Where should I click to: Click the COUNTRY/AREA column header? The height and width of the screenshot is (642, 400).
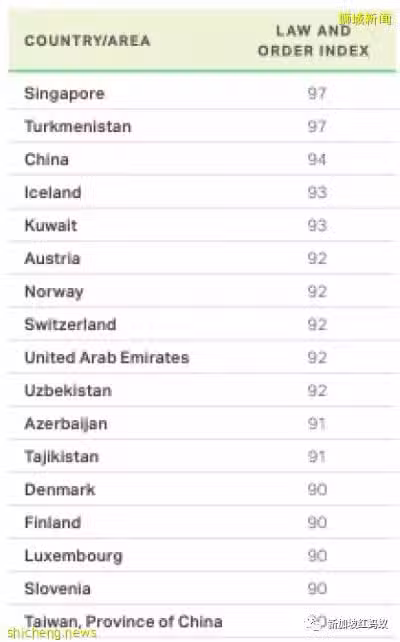(x=87, y=41)
